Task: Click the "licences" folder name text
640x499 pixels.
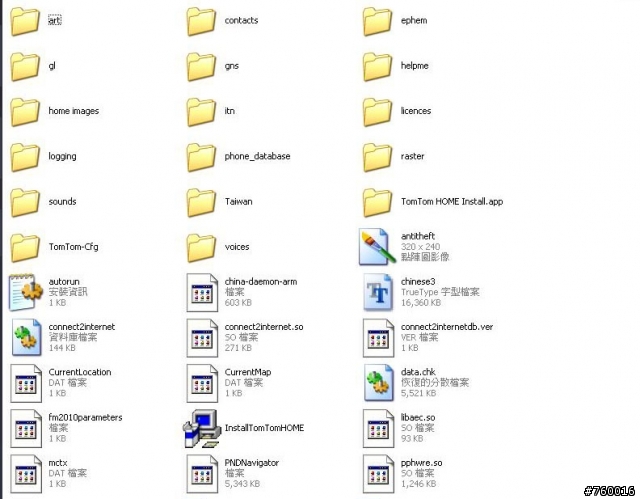Action: [416, 111]
